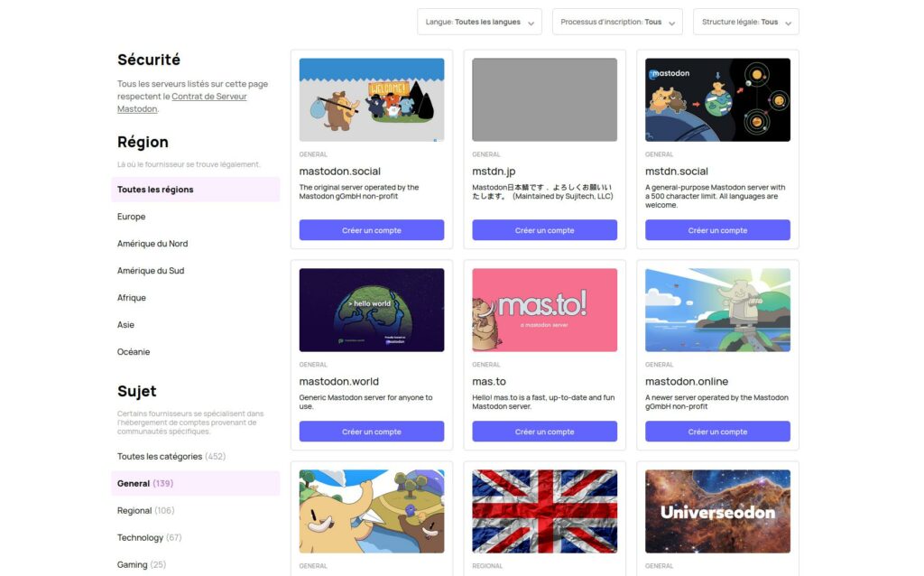
Task: Open the Contrat de Serveur Mastodon link
Action: click(x=208, y=97)
